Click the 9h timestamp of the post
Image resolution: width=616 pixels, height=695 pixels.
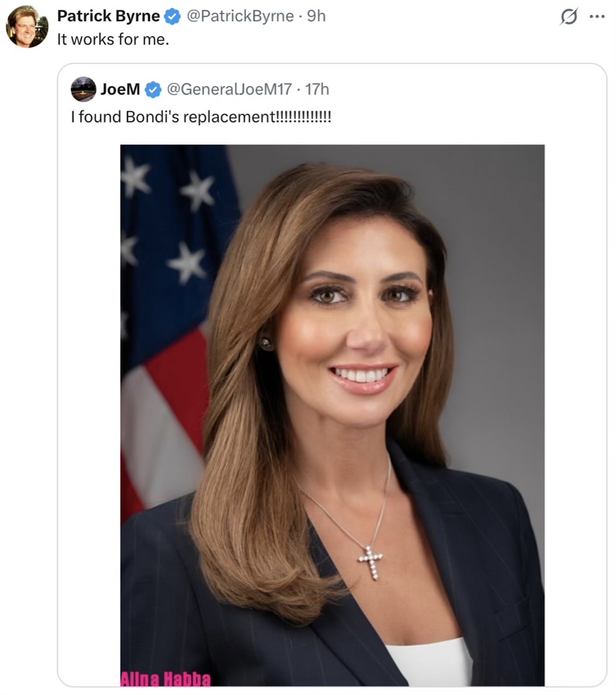316,16
